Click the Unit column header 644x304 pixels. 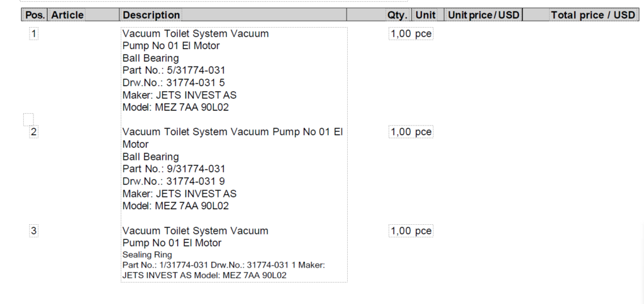425,15
